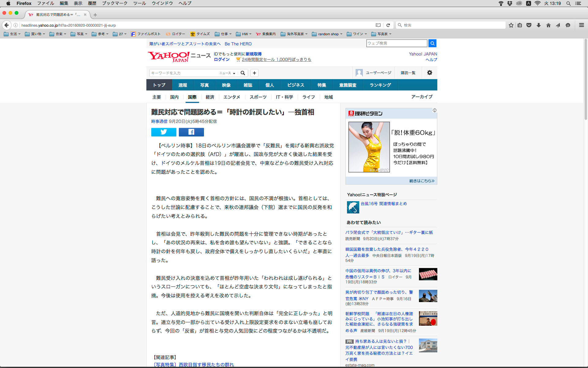Share the article via Facebook button
The width and height of the screenshot is (588, 368).
point(191,132)
